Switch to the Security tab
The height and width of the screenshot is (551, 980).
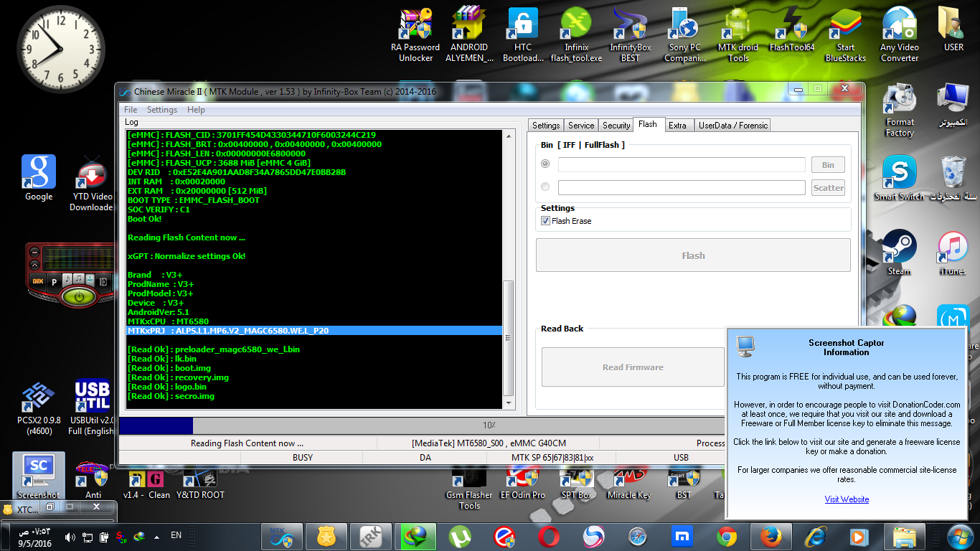(x=616, y=126)
